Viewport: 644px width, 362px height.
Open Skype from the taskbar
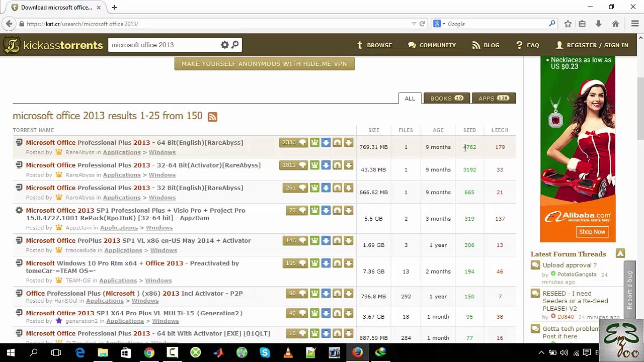click(265, 352)
